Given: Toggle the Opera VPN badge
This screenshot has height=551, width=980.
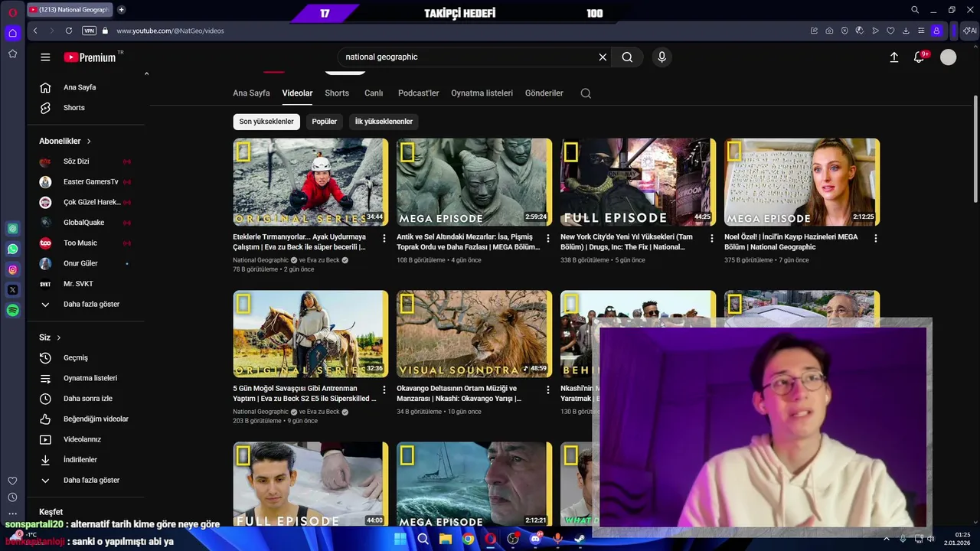Looking at the screenshot, I should pyautogui.click(x=90, y=31).
